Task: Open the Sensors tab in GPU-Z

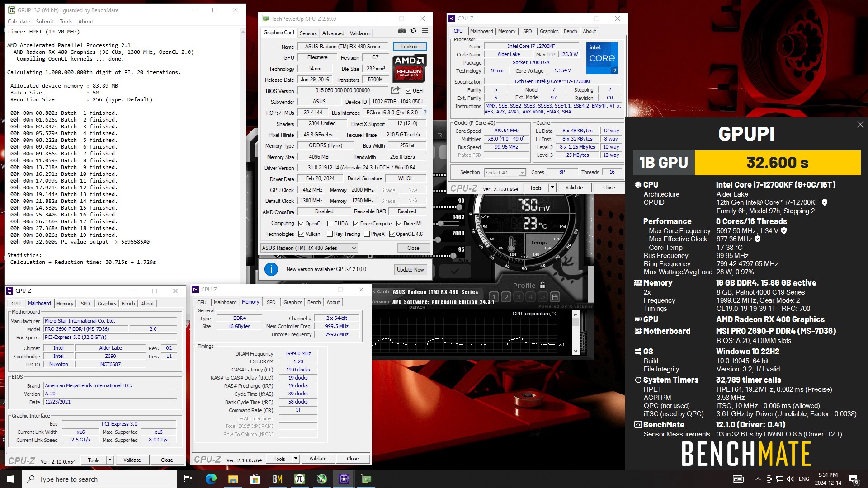Action: pos(308,33)
